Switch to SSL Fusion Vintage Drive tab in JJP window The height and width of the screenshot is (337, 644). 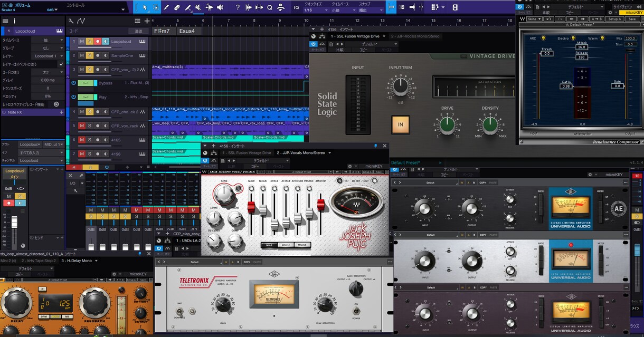click(x=247, y=153)
